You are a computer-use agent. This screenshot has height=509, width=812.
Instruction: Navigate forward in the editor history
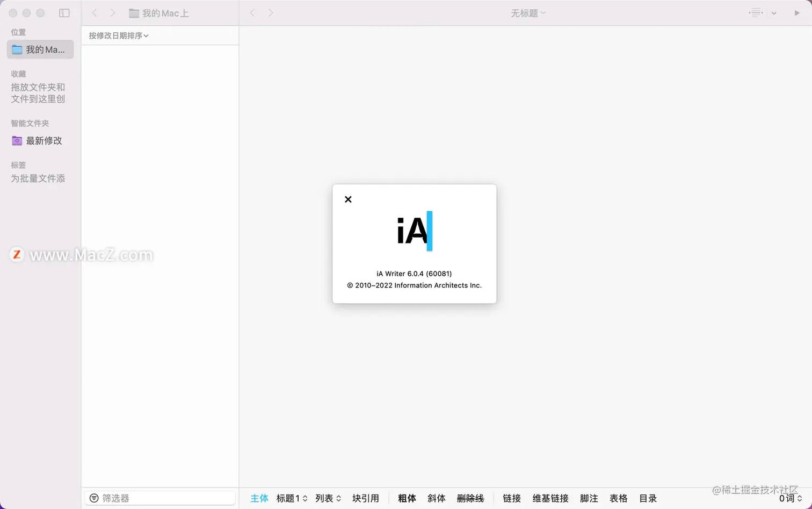point(271,13)
